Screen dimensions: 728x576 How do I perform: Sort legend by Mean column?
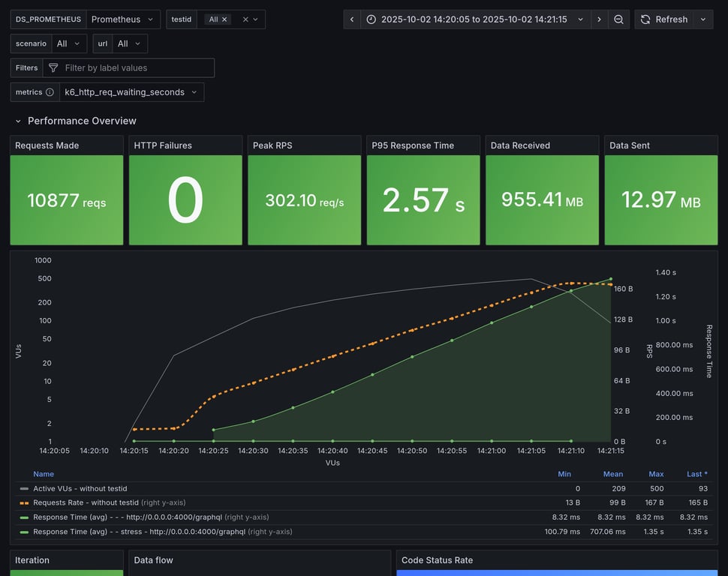pos(612,474)
